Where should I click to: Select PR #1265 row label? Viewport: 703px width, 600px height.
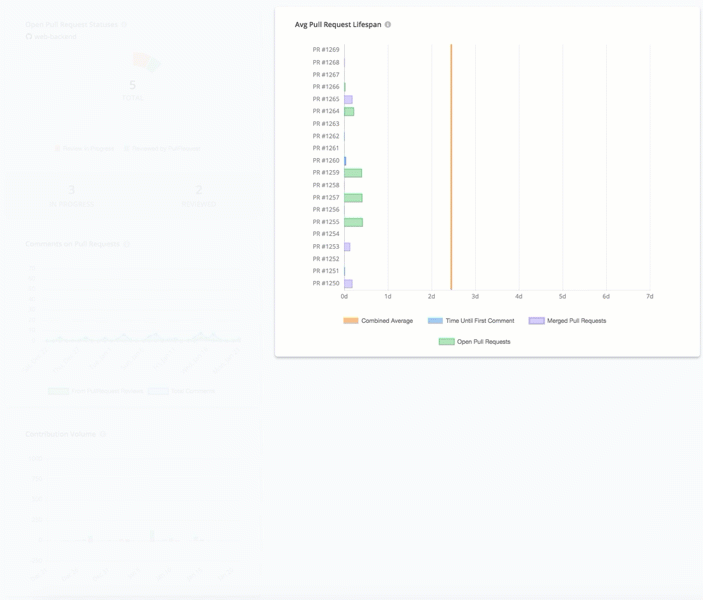tap(326, 99)
